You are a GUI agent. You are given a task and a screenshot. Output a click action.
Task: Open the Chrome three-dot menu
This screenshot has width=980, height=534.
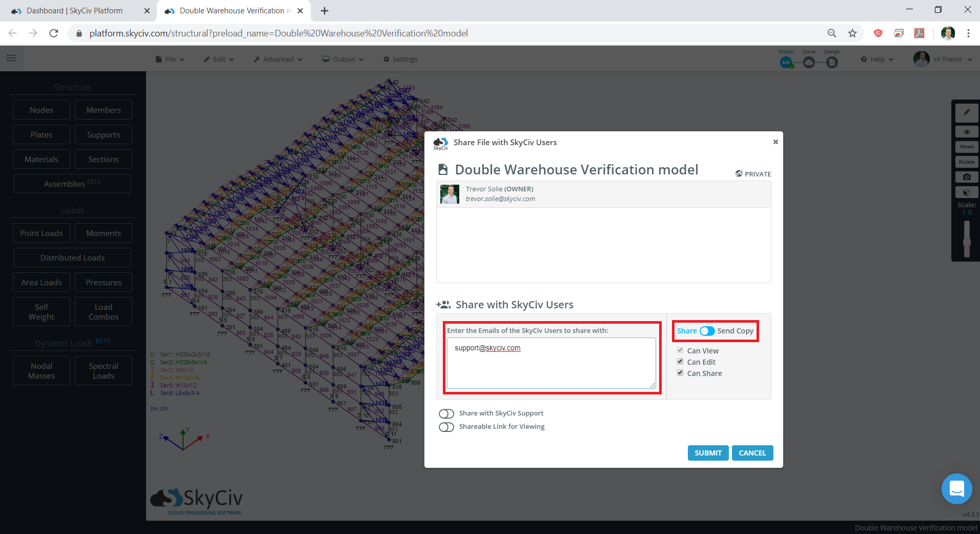968,33
